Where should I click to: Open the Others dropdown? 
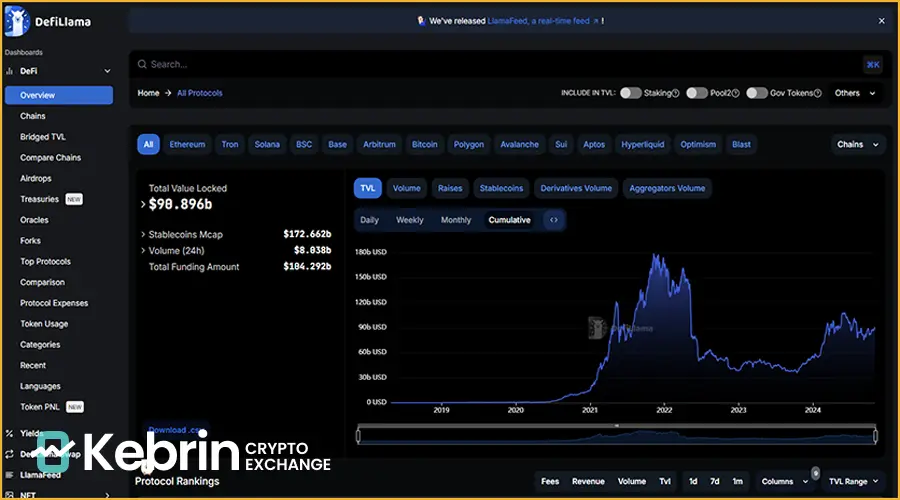pyautogui.click(x=855, y=93)
